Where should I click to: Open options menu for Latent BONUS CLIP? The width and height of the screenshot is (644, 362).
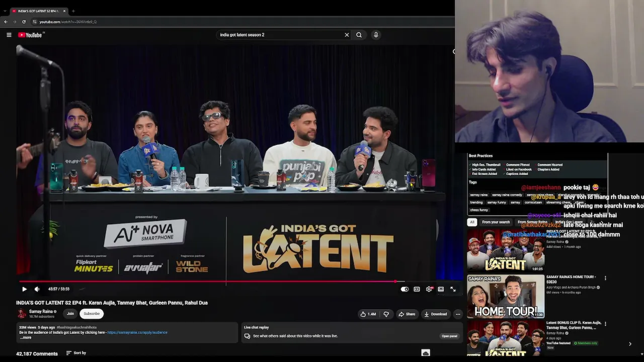[605, 324]
